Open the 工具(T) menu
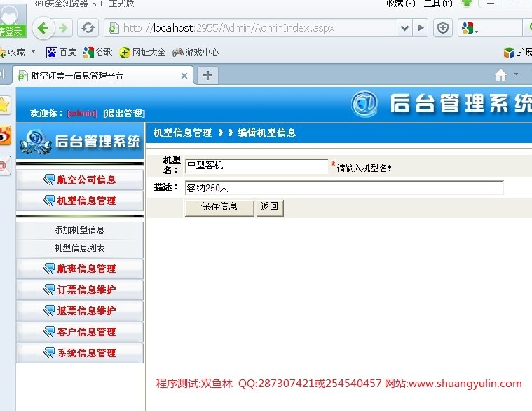 [438, 4]
